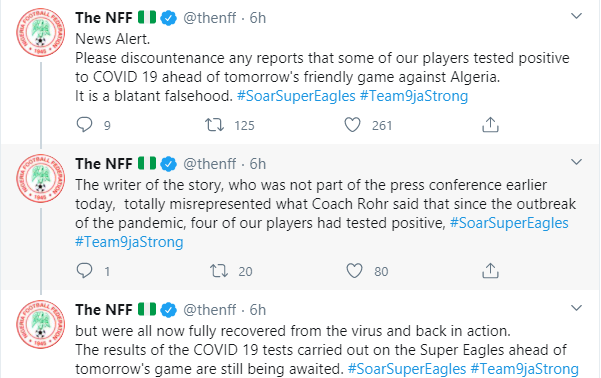This screenshot has width=601, height=378.
Task: Reply to the News Alert tweet
Action: [x=84, y=125]
